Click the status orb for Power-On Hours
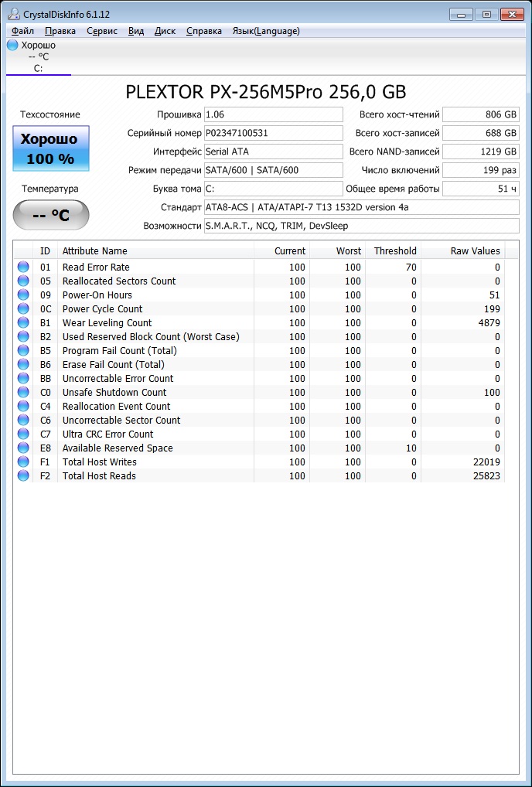This screenshot has height=787, width=532. [x=23, y=295]
